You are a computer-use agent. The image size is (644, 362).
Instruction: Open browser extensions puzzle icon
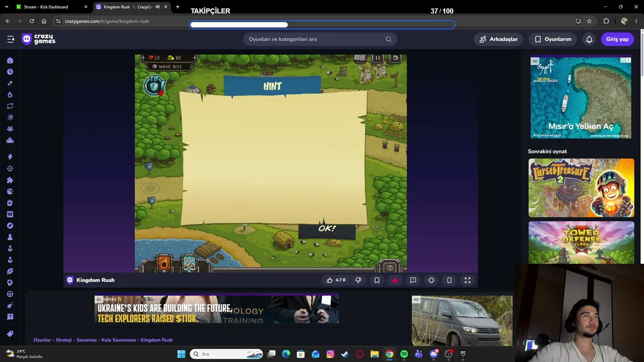click(606, 21)
